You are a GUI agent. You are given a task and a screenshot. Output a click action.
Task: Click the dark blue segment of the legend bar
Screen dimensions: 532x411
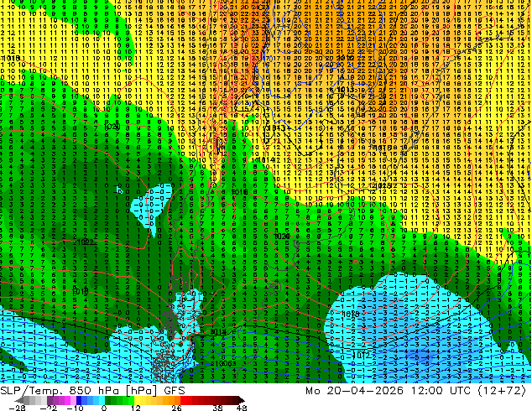tap(79, 400)
